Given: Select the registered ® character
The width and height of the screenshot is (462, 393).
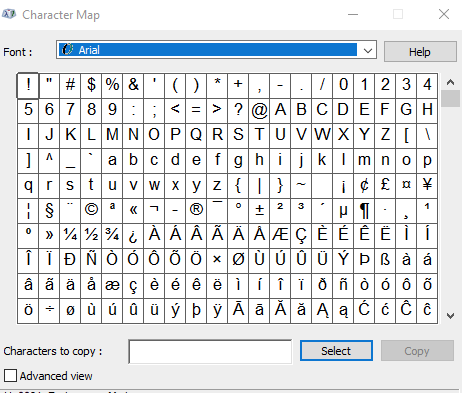Looking at the screenshot, I should 196,211.
